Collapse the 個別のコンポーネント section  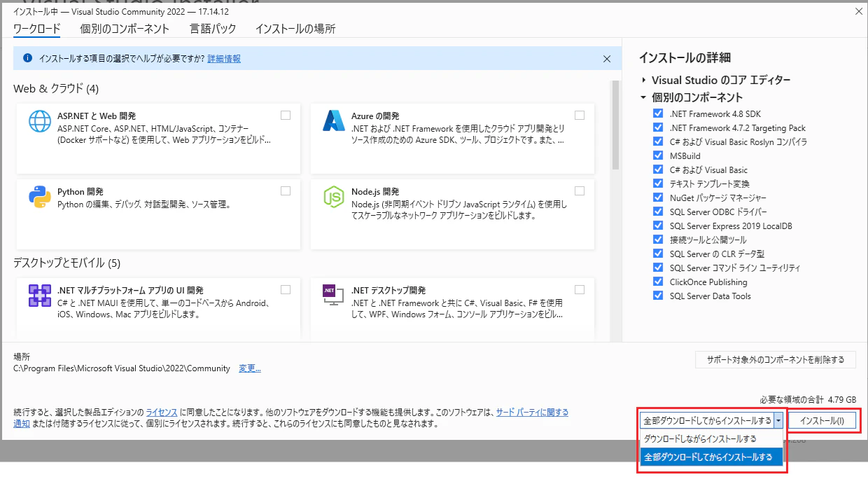click(x=643, y=97)
